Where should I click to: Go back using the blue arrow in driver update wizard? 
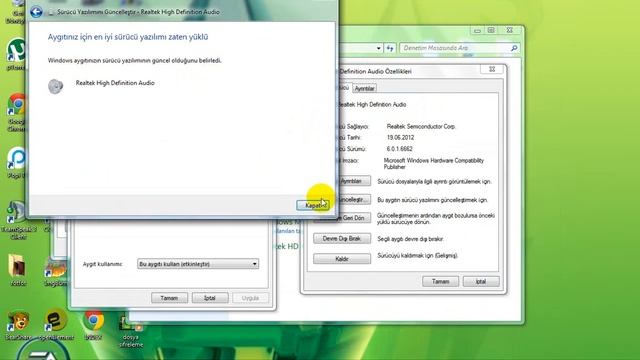click(x=36, y=12)
